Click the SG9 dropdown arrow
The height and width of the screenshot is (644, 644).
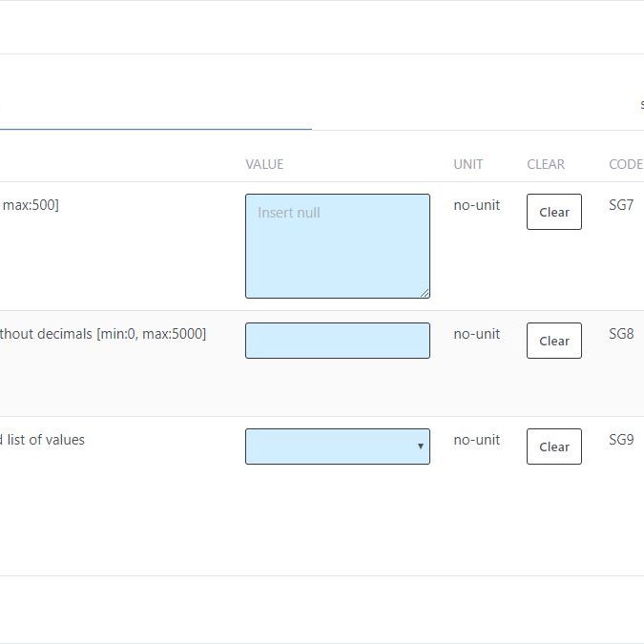[420, 447]
